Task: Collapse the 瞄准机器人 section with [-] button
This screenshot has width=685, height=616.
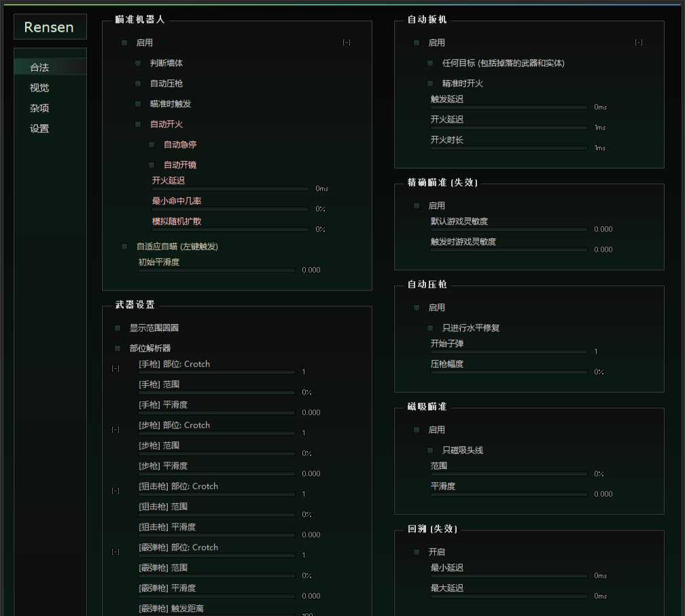Action: coord(347,43)
